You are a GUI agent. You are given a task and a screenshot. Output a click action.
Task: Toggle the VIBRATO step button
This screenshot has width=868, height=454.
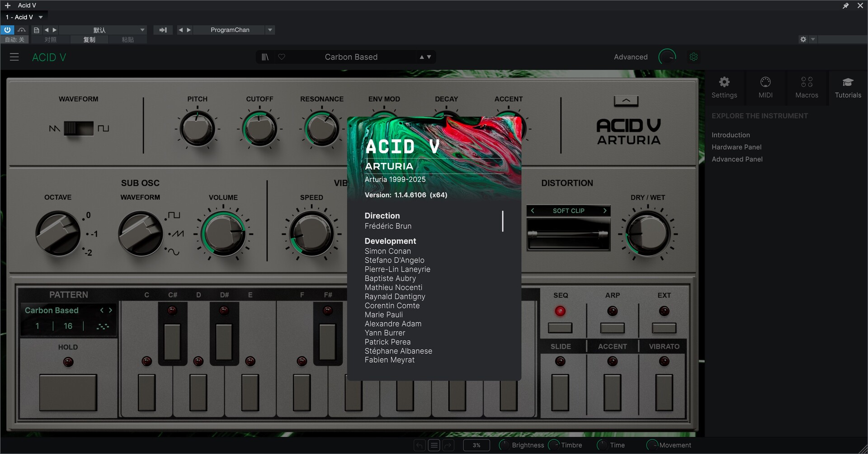pyautogui.click(x=664, y=393)
